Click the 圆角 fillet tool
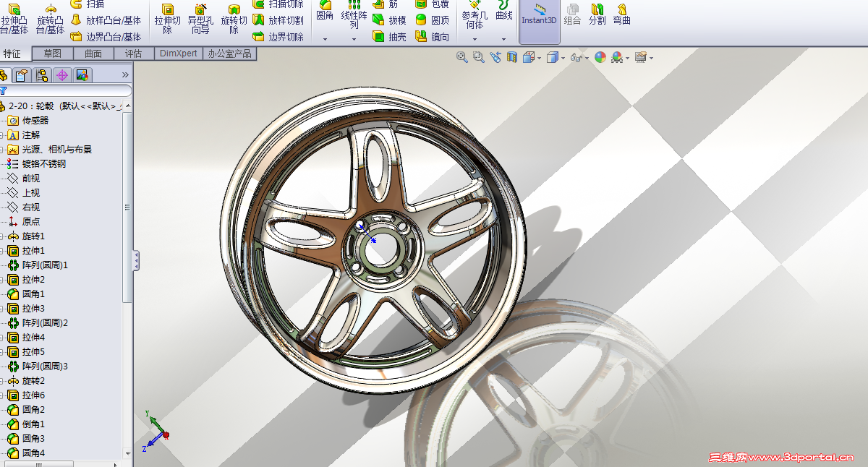This screenshot has height=467, width=868. [x=325, y=10]
